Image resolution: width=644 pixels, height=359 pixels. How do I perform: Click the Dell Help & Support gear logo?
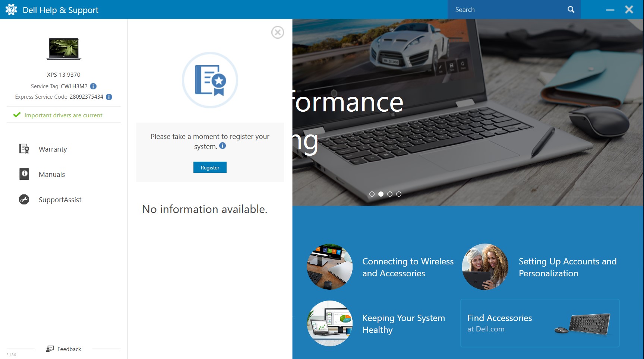pos(11,10)
